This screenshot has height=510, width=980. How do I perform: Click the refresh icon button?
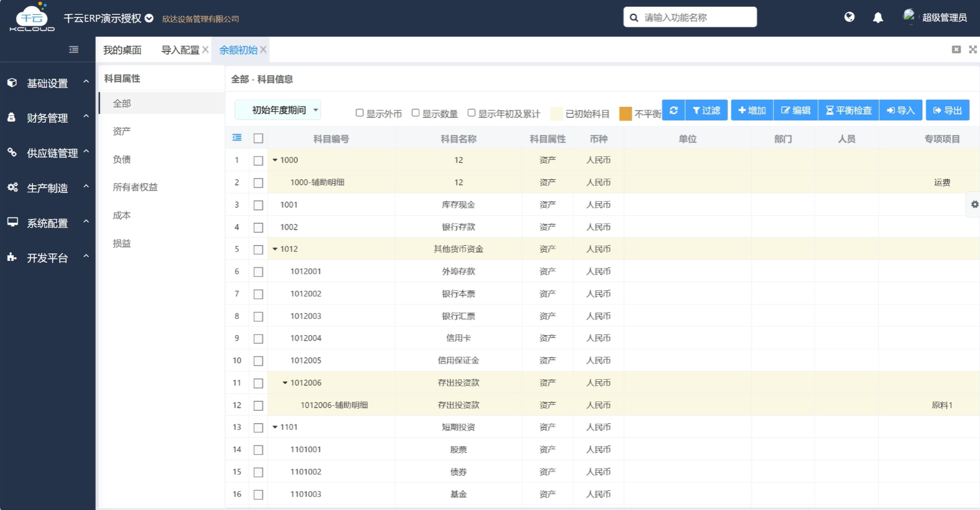[673, 110]
